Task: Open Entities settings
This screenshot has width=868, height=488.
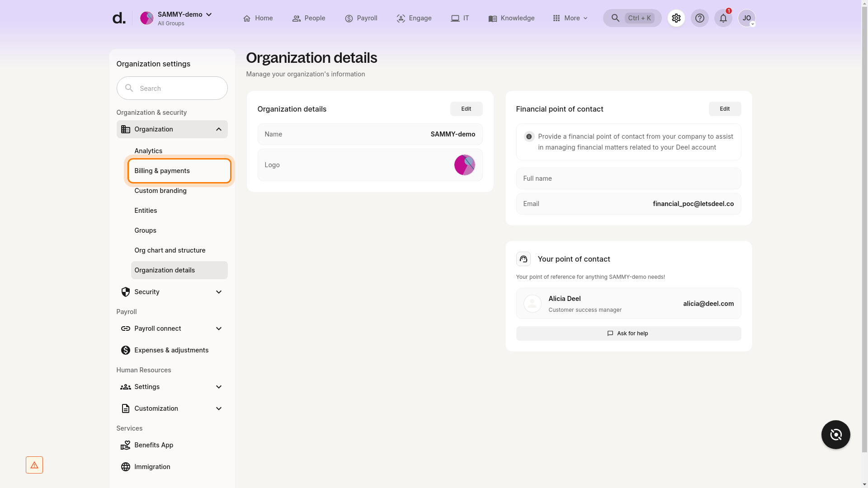Action: tap(179, 211)
